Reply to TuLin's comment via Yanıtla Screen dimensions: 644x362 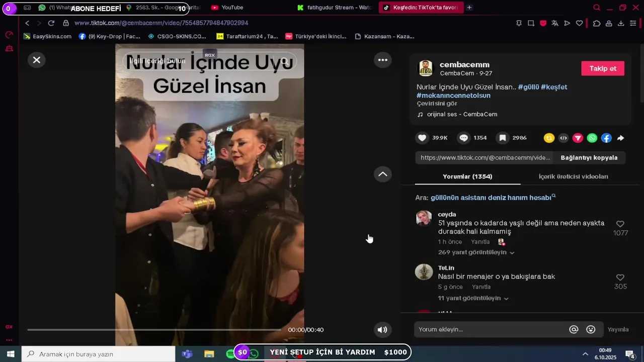[x=481, y=287]
